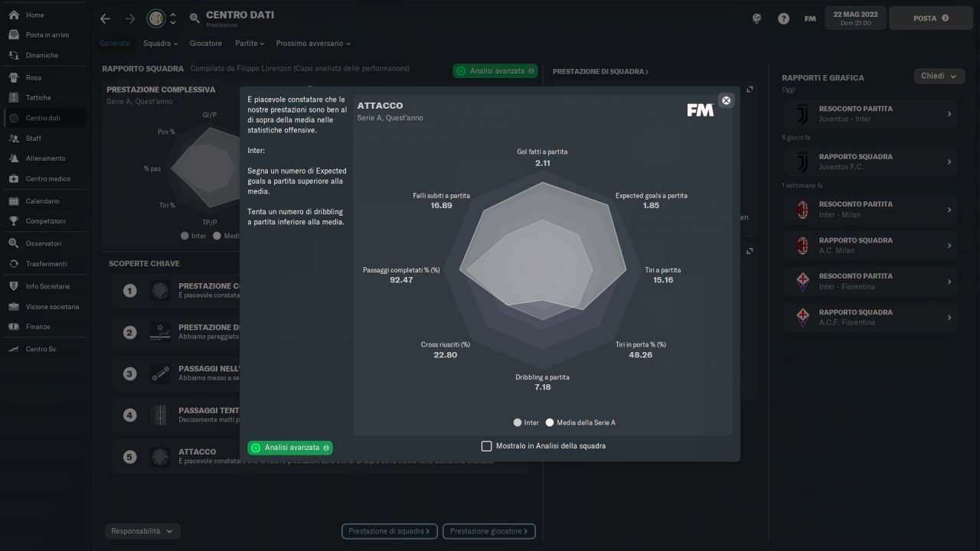Open Resoconto partita Inter - Fiorentina report
980x551 pixels.
pos(871,282)
